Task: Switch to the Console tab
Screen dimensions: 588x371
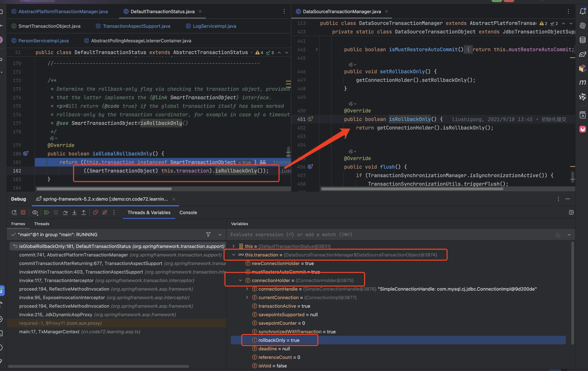Action: click(x=188, y=213)
